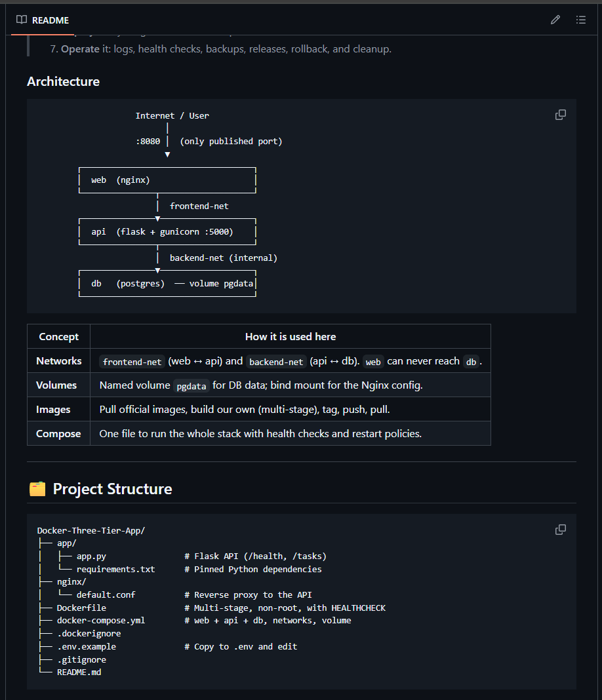Click '# Multi-stage, non-root, with HEALTHCHECK' comment
The height and width of the screenshot is (700, 602).
click(285, 608)
